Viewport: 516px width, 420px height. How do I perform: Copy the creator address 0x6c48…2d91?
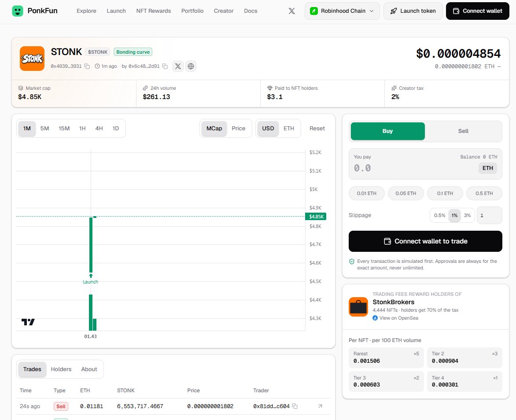pyautogui.click(x=165, y=66)
